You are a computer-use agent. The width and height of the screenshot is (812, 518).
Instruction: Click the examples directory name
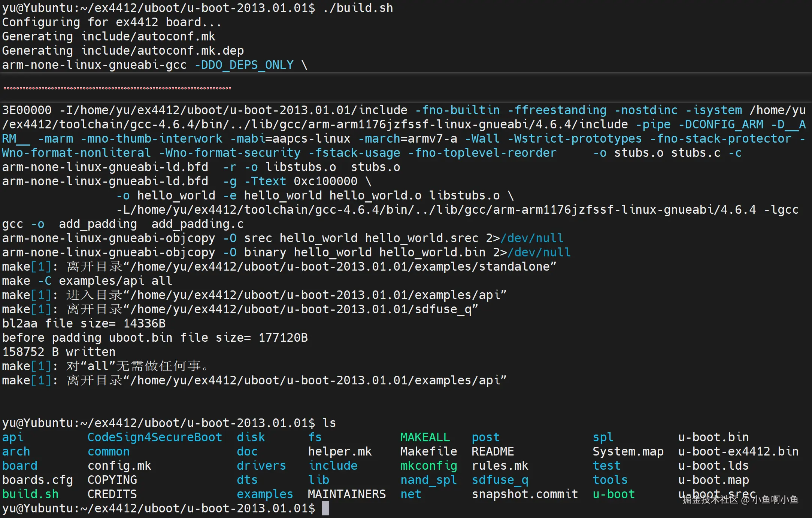click(x=264, y=494)
